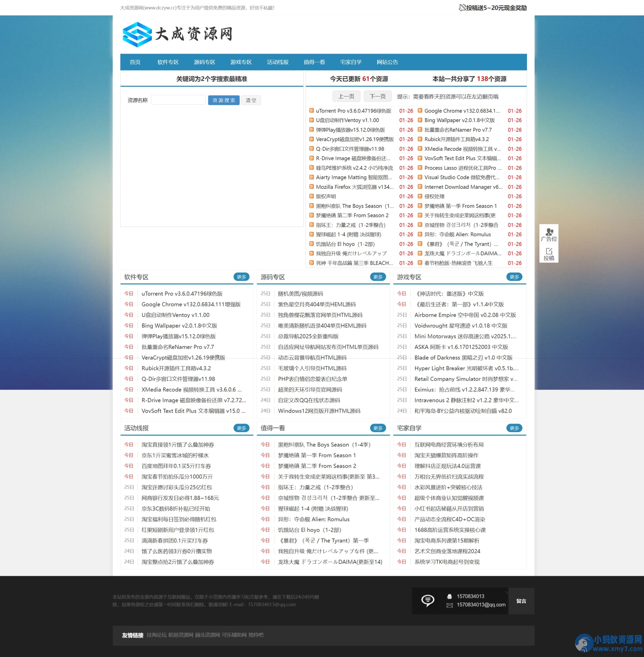The image size is (644, 657).
Task: Open 随机美图/视频源码 in 源码专区
Action: click(300, 294)
